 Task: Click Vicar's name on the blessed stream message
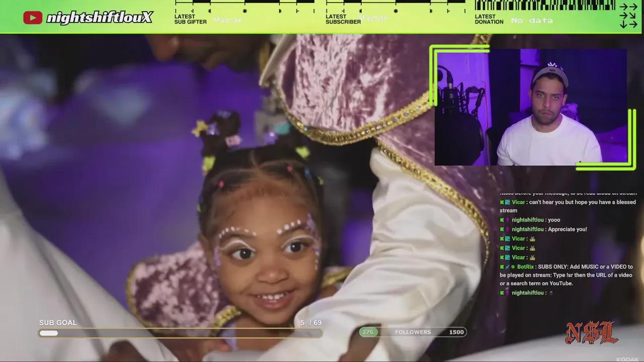coord(518,202)
